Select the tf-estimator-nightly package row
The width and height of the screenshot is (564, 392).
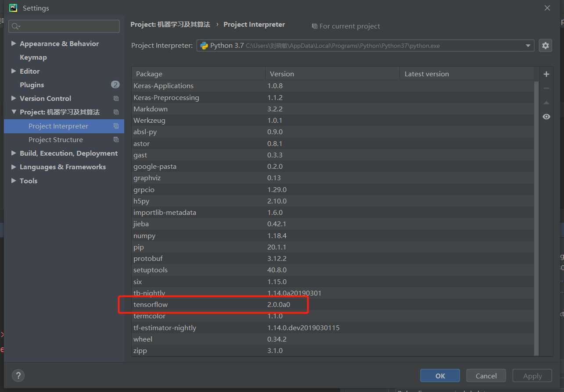coord(333,328)
